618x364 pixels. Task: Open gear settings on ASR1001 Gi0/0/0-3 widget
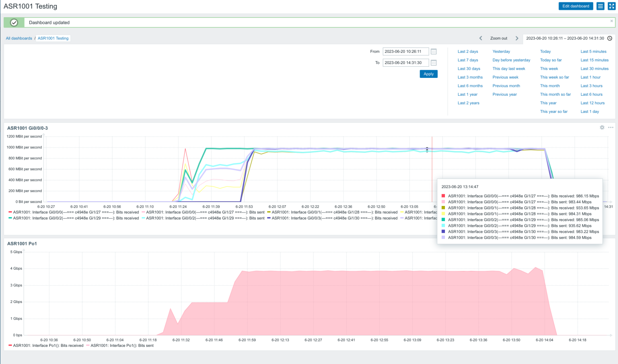pyautogui.click(x=602, y=127)
